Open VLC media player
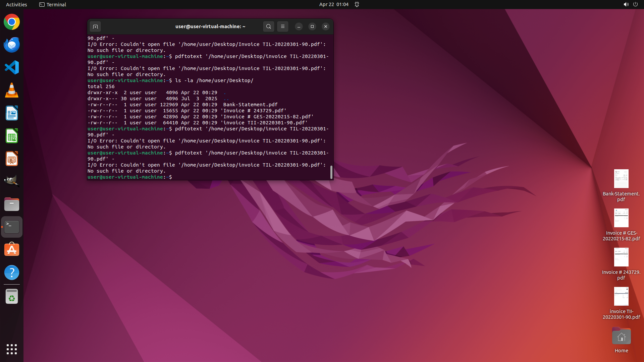 (12, 90)
